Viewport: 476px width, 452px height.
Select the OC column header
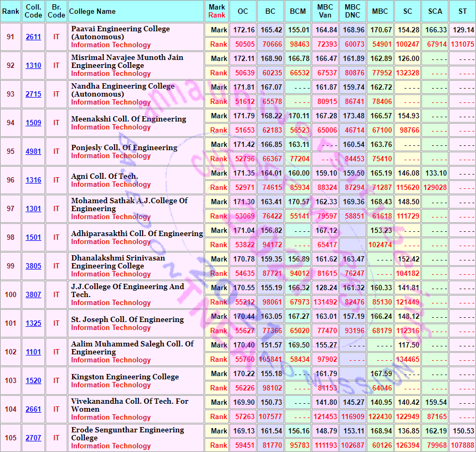(x=243, y=11)
